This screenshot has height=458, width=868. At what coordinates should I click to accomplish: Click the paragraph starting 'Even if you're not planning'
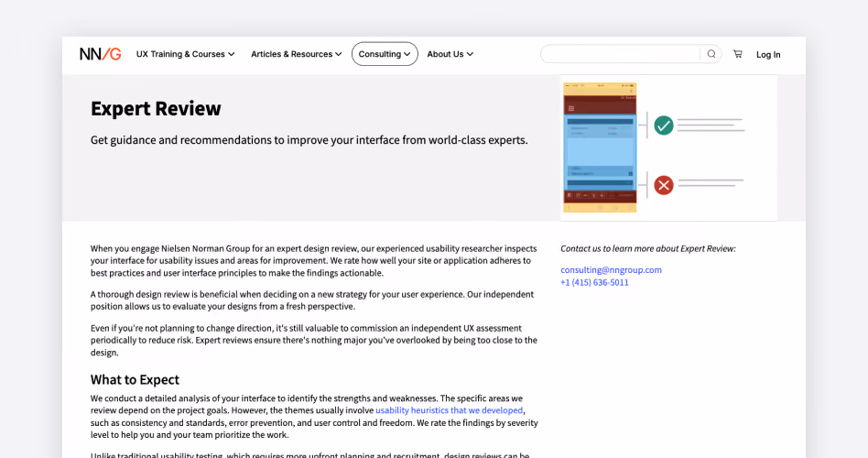(314, 340)
